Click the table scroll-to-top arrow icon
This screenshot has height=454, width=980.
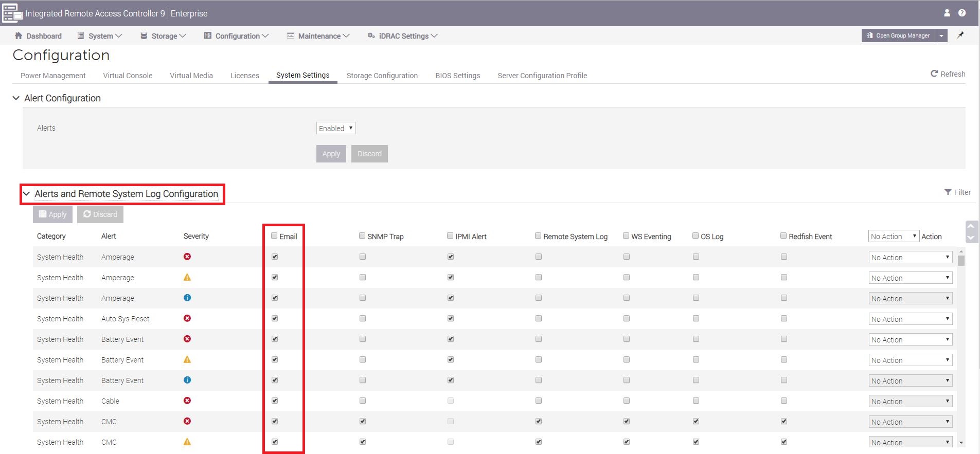[x=971, y=226]
